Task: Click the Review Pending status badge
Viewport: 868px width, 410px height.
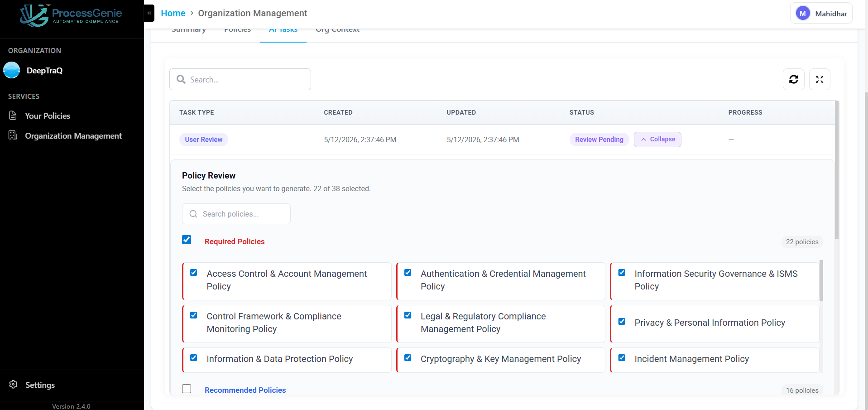Action: point(599,140)
